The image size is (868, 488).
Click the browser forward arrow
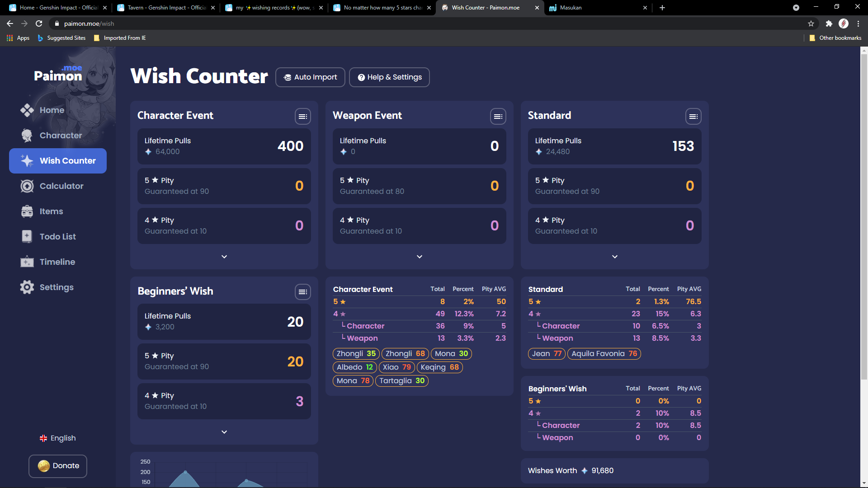click(x=24, y=23)
